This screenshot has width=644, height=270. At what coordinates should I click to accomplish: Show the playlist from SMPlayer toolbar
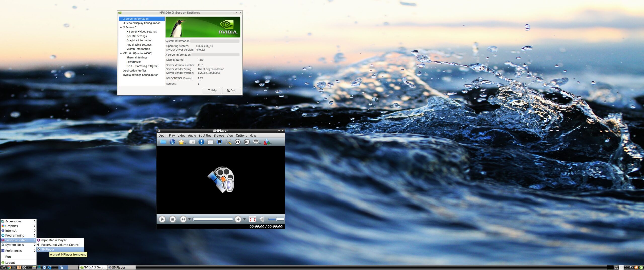210,142
